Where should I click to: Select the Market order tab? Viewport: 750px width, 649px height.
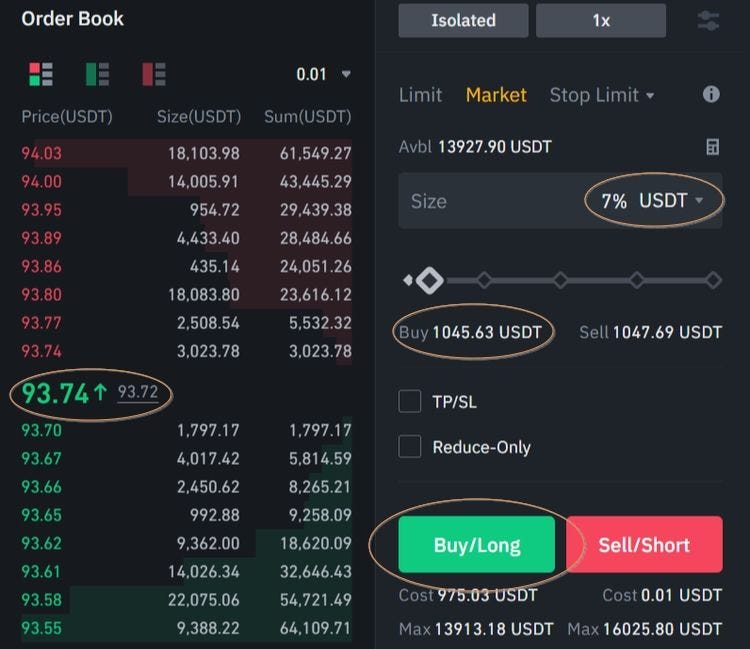point(496,95)
